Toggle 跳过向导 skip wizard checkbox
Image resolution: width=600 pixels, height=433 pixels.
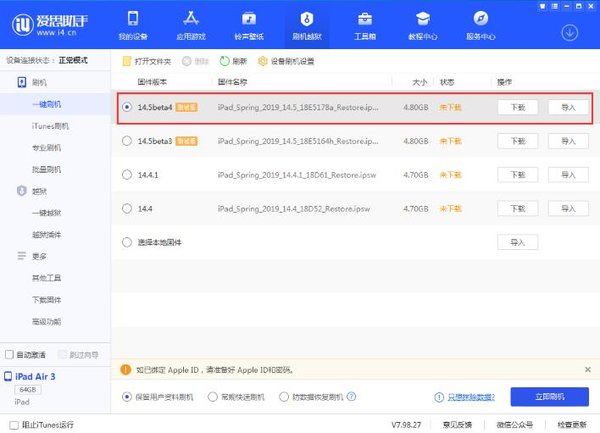(62, 355)
